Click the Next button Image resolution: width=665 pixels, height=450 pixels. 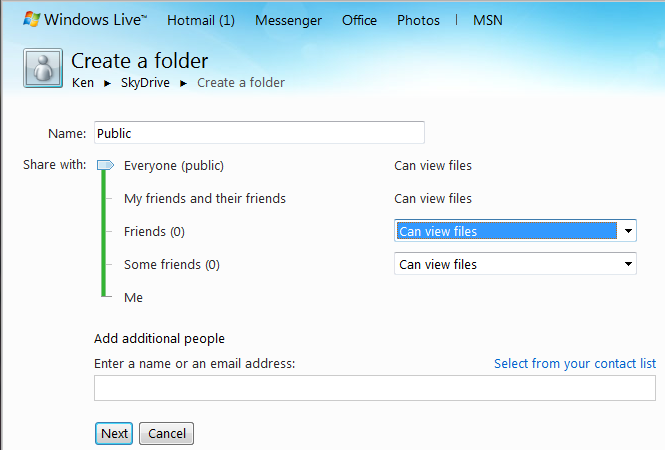coord(114,433)
